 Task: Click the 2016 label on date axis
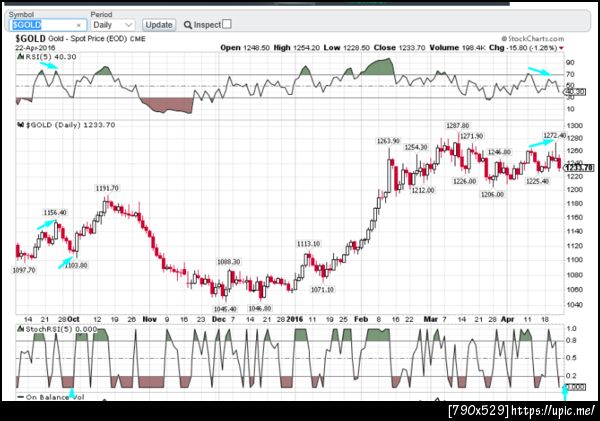[295, 319]
